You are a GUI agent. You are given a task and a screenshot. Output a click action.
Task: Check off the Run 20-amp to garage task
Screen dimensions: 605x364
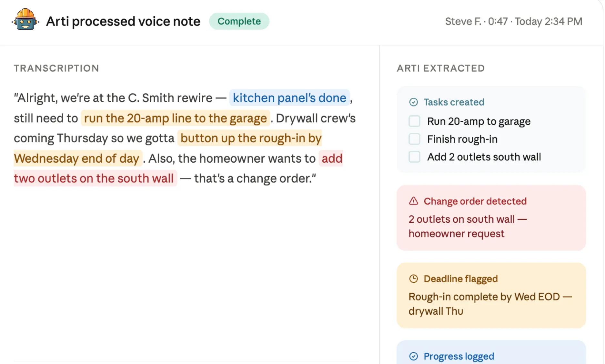coord(414,121)
